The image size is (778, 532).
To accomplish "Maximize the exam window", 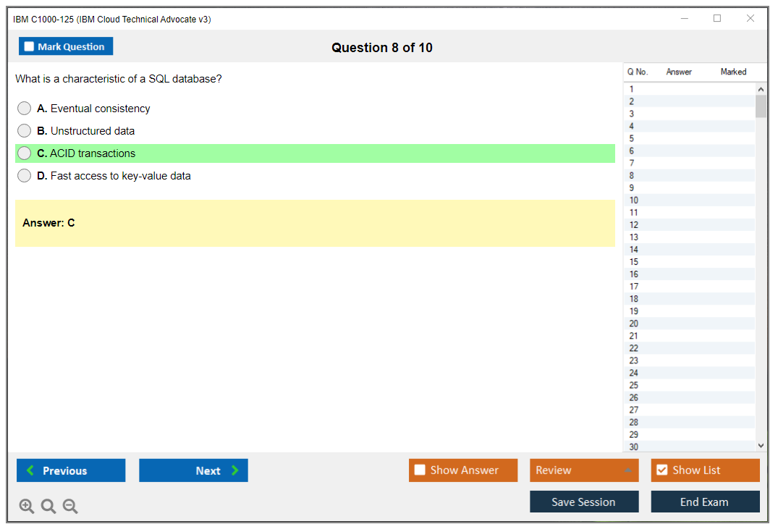I will (x=717, y=19).
